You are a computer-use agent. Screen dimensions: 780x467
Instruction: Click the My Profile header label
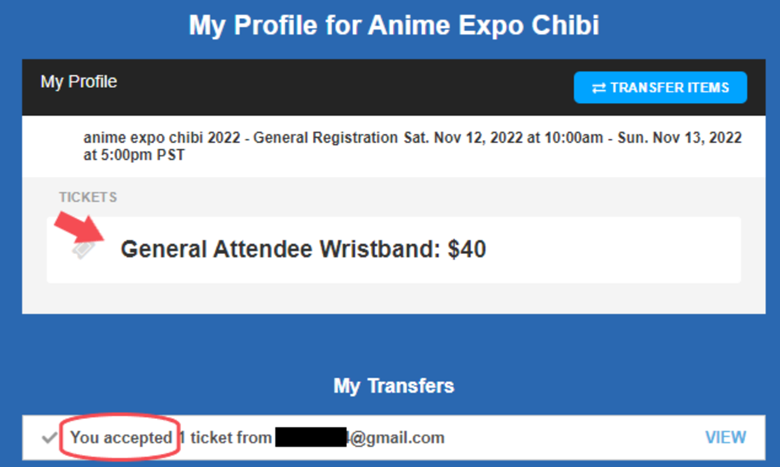[79, 82]
